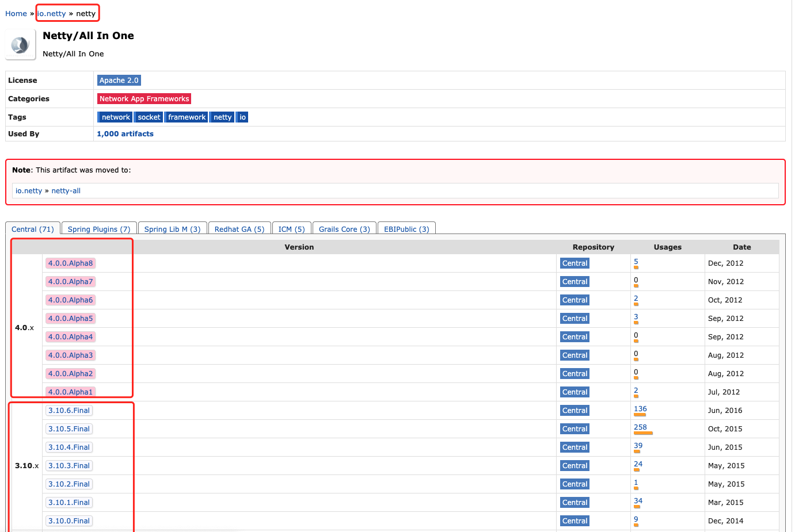Viewport: 795px width, 532px height.
Task: Open version 3.10.1.Final
Action: coord(69,503)
